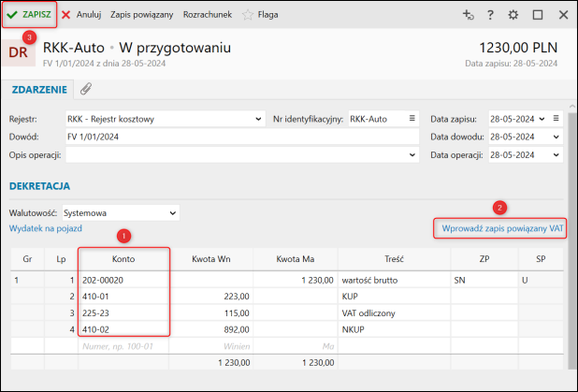Open settings with the gear icon

pos(513,15)
